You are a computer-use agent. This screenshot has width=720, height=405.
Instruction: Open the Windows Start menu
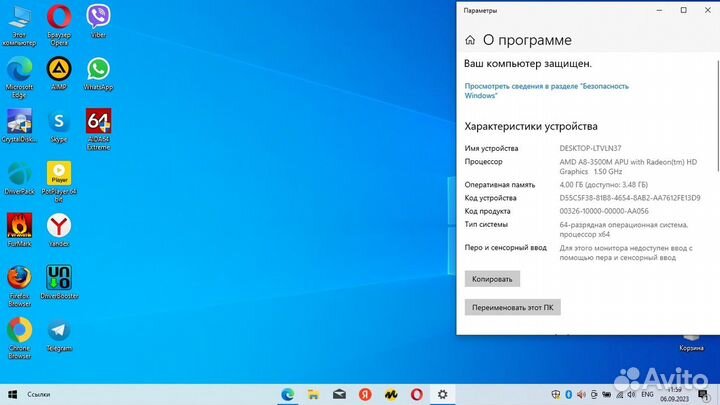click(x=13, y=394)
